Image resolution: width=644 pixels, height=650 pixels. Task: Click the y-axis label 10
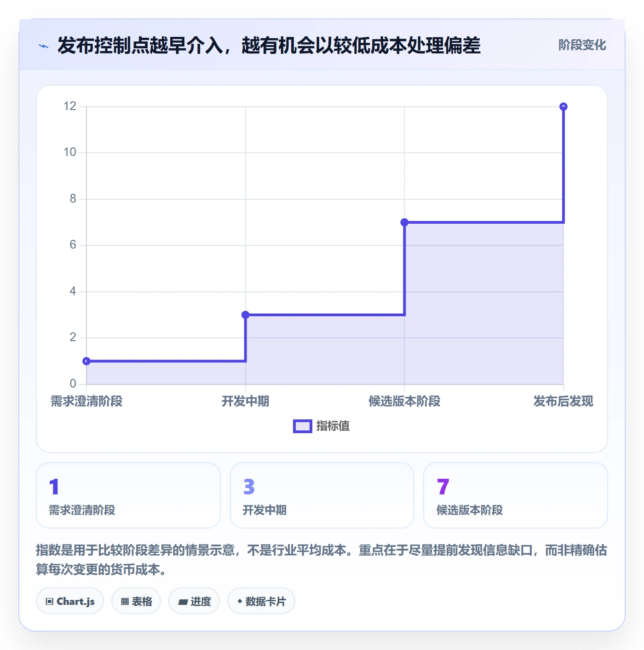(70, 152)
